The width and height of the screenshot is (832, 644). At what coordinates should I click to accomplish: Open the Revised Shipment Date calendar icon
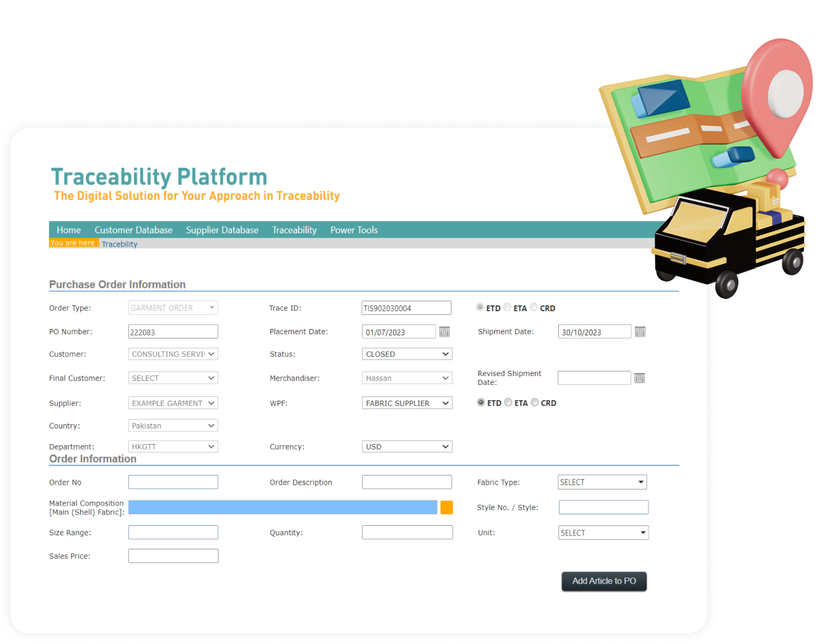click(640, 378)
